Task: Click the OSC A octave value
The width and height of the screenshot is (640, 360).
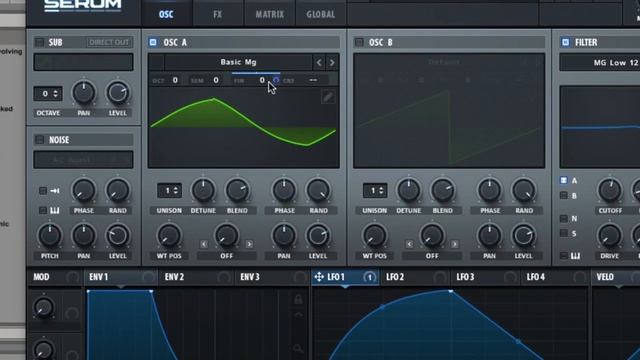Action: 175,80
